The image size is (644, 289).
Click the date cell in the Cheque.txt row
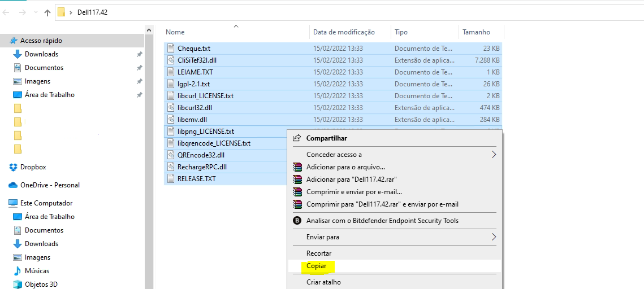point(338,49)
